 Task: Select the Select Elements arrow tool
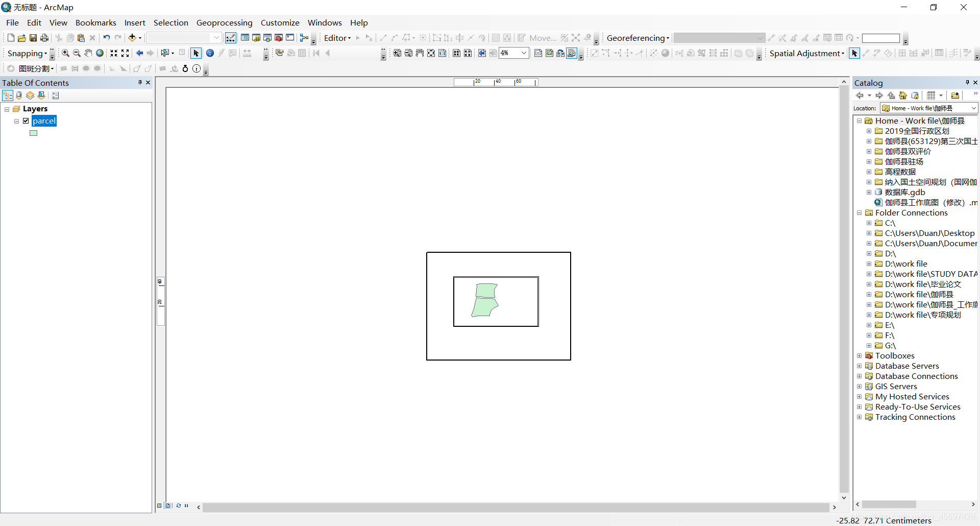196,53
